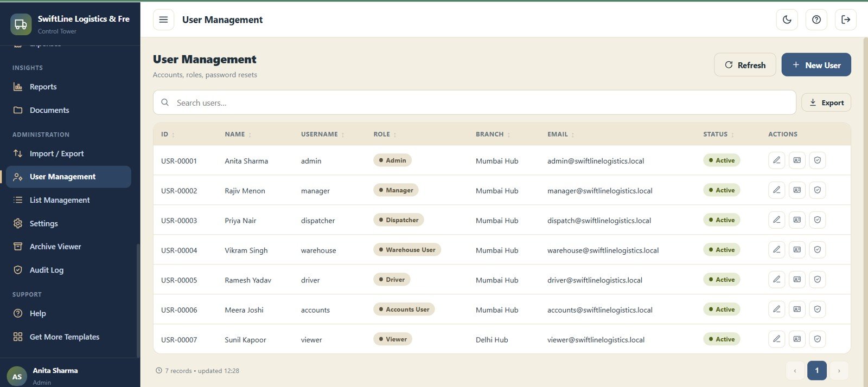Log out using the header exit icon
Image resolution: width=868 pixels, height=387 pixels.
(x=846, y=20)
